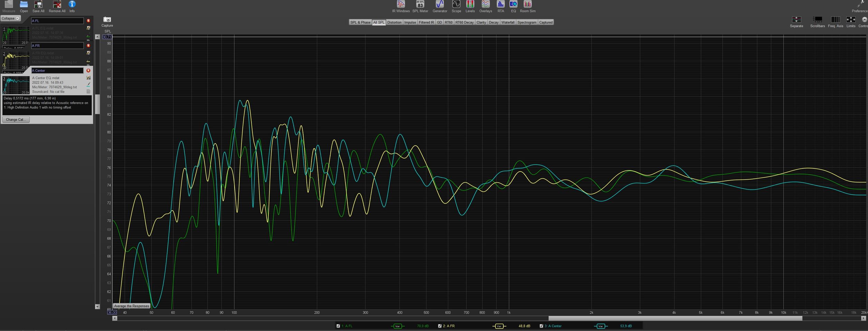Screen dimensions: 868x331
Task: Toggle graph Scrollbars icon
Action: (x=817, y=20)
